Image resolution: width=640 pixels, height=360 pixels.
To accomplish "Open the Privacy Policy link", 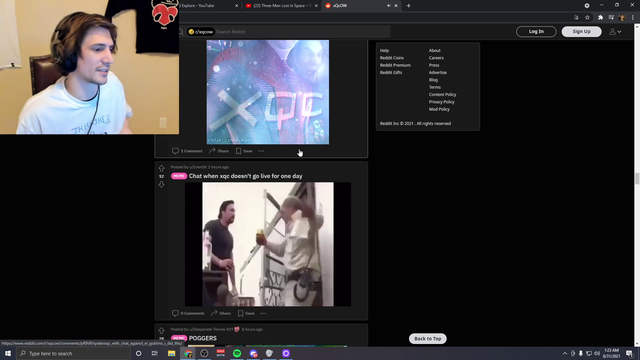I will point(442,102).
